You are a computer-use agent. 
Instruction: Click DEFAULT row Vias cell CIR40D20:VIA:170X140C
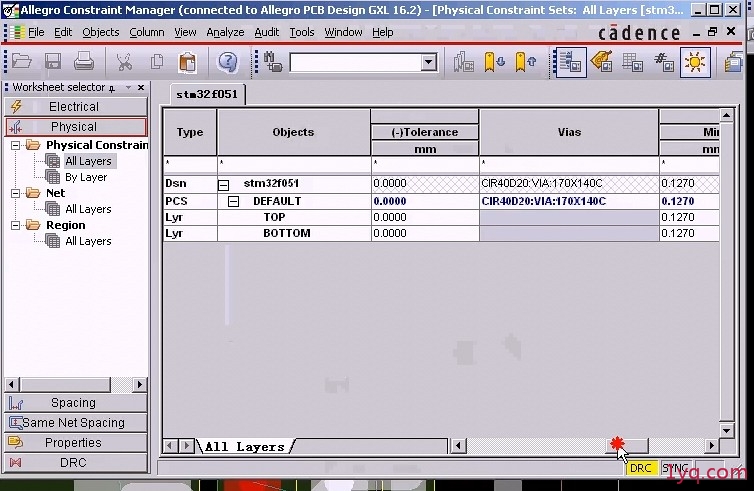coord(569,201)
